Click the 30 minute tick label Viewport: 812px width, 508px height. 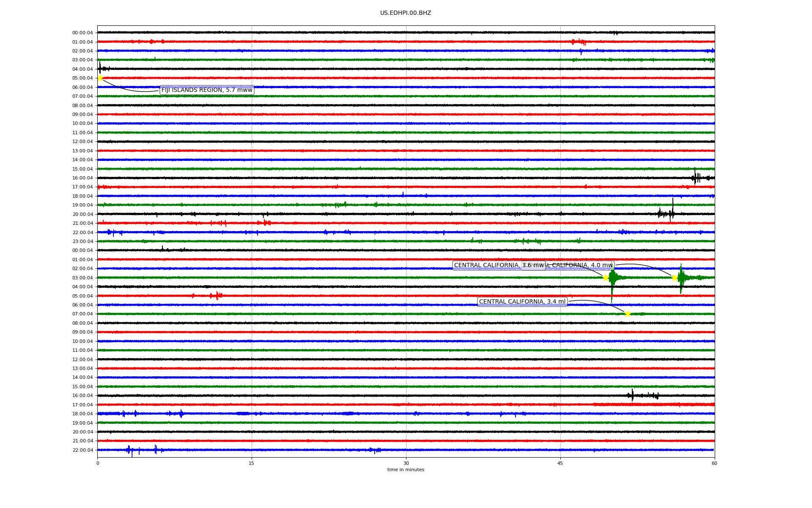click(406, 463)
